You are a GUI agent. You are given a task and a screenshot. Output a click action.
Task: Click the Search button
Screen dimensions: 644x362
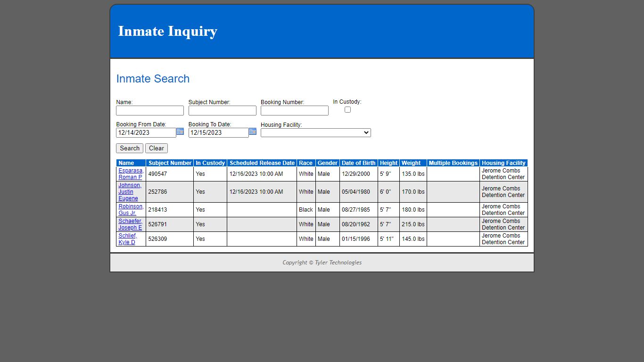[x=130, y=148]
